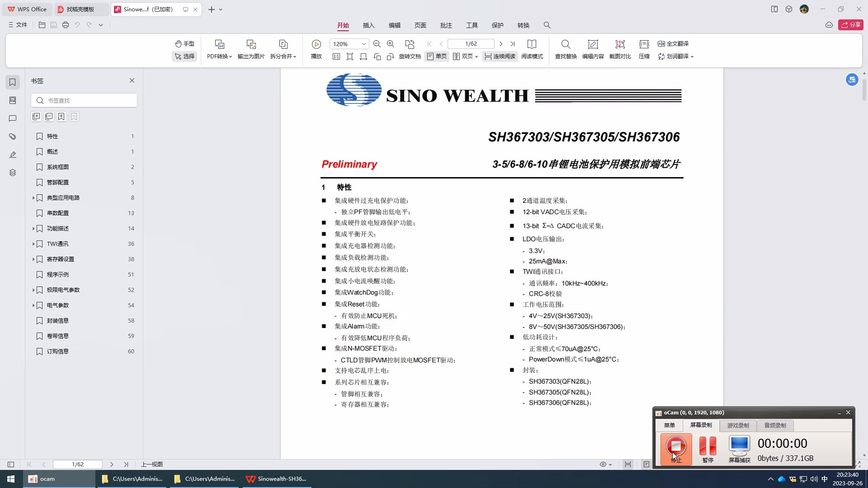The width and height of the screenshot is (868, 488).
Task: Open Bookmarks sidebar panel icon
Action: tap(13, 82)
